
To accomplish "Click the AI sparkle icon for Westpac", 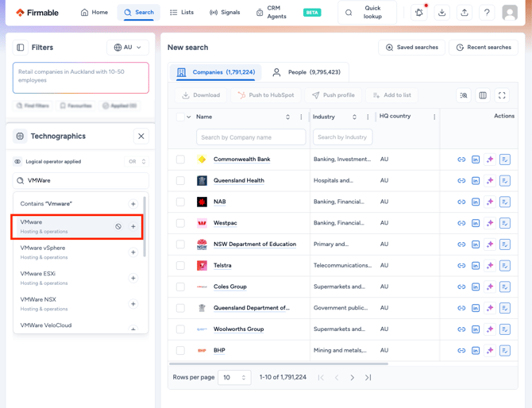I will [x=490, y=223].
